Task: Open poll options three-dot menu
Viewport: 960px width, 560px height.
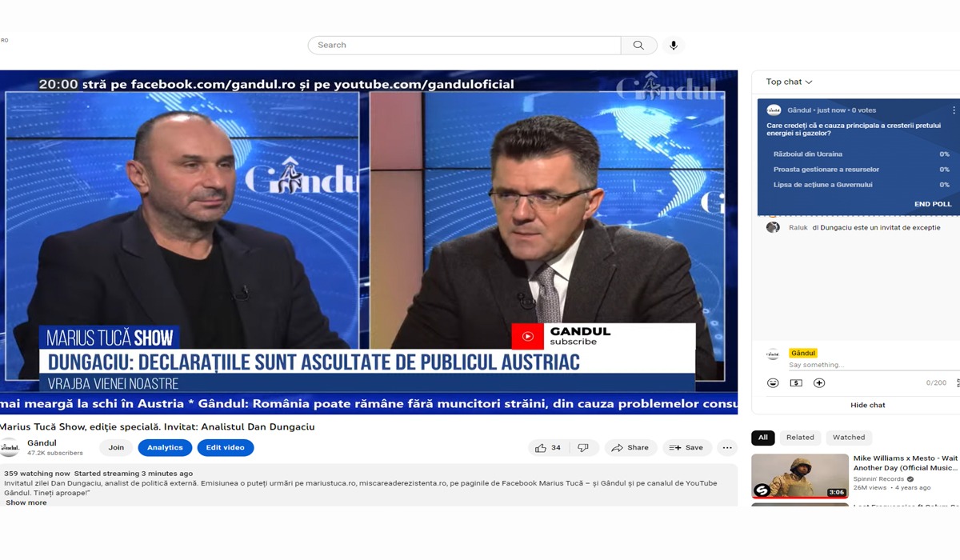Action: 954,110
